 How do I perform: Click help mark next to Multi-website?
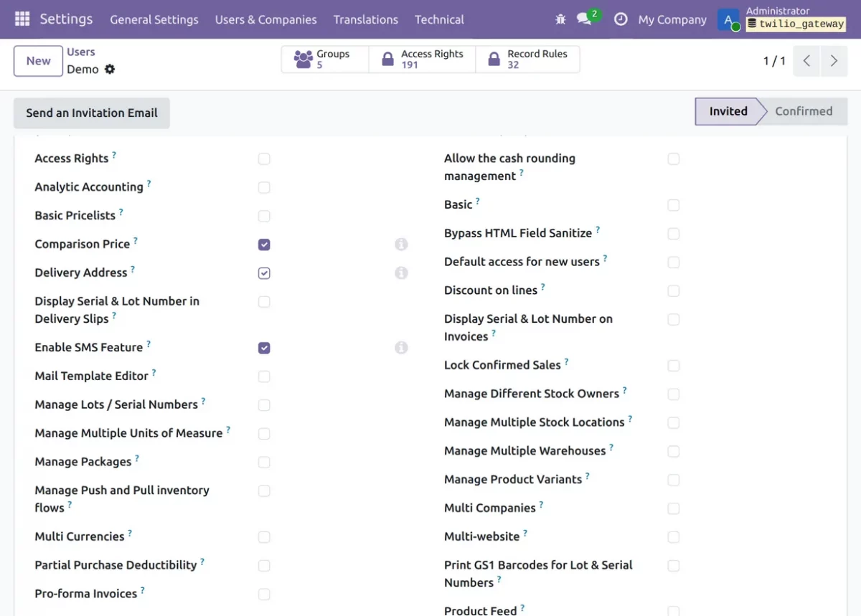click(x=525, y=534)
